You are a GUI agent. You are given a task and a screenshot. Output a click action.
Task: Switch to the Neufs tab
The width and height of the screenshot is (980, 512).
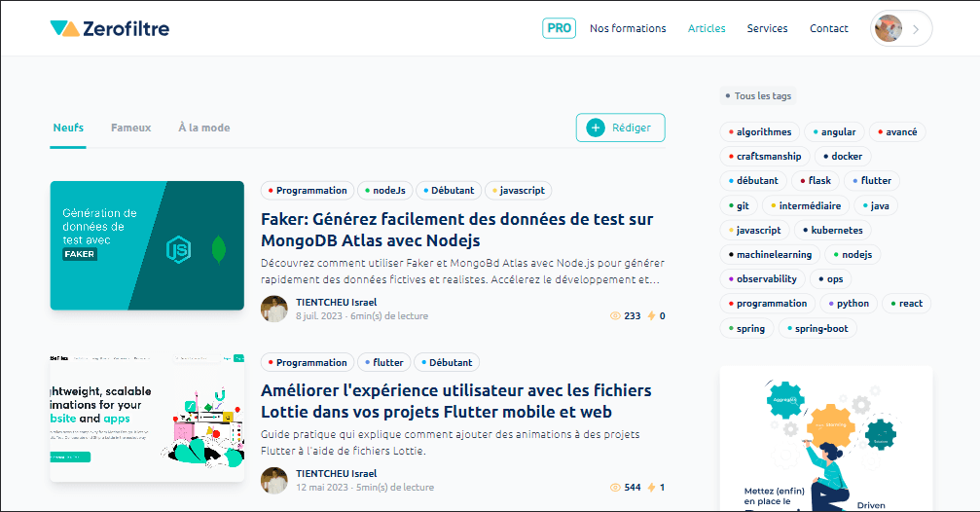68,128
